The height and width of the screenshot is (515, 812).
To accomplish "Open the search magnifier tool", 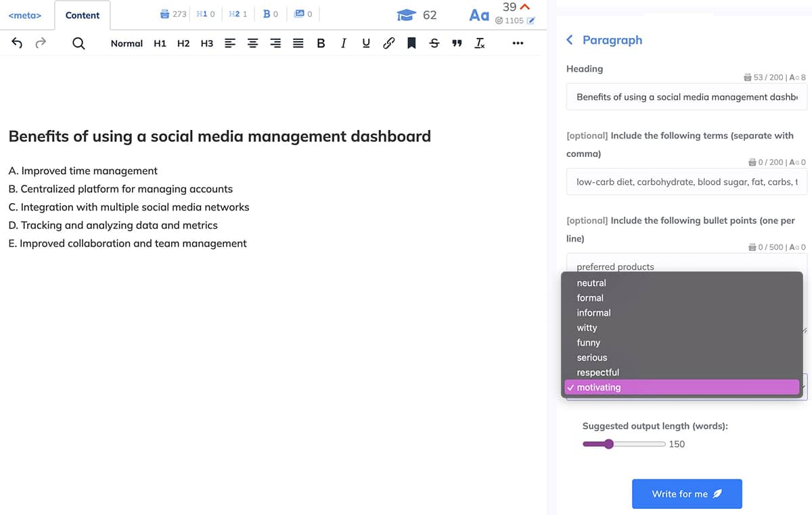I will pyautogui.click(x=78, y=43).
